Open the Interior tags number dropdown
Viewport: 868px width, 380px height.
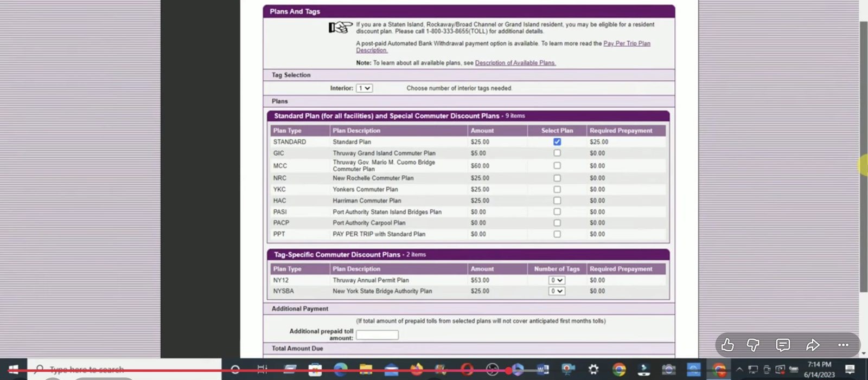[x=364, y=88]
